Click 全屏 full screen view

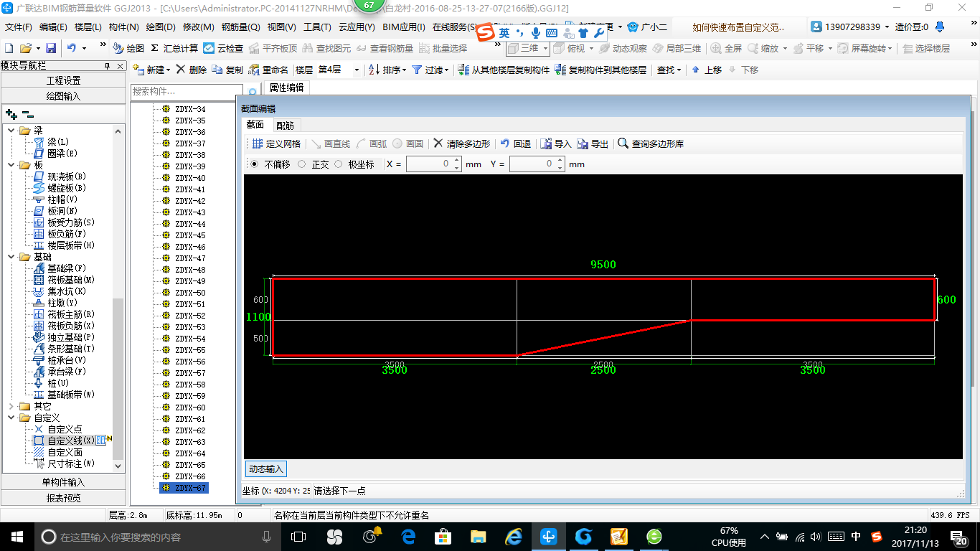click(726, 48)
